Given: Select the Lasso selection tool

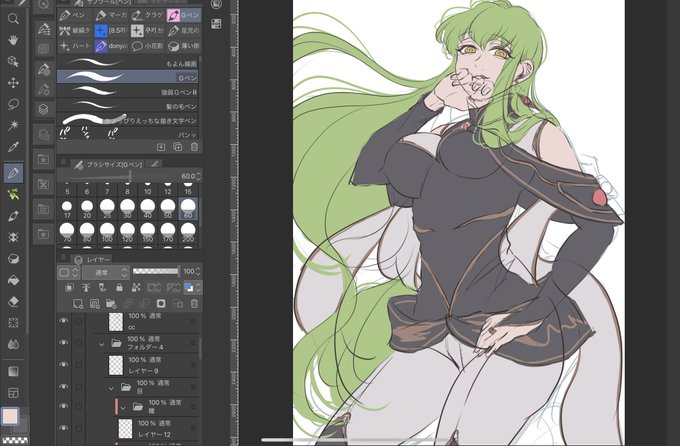Looking at the screenshot, I should pos(13,104).
